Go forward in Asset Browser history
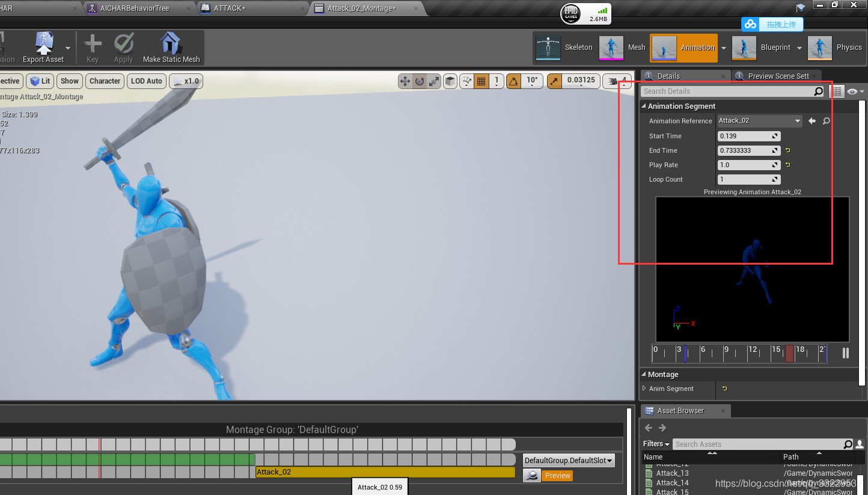This screenshot has width=868, height=495. pyautogui.click(x=662, y=428)
